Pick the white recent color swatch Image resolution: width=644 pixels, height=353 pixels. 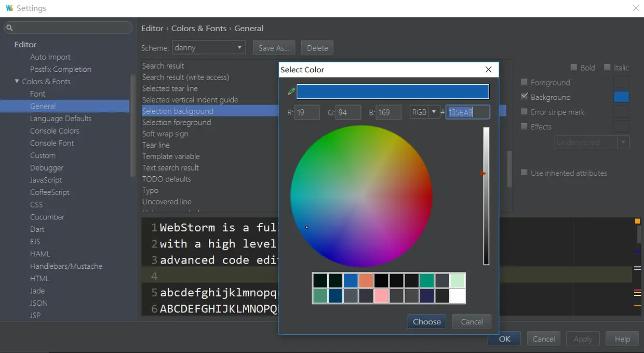pyautogui.click(x=458, y=296)
